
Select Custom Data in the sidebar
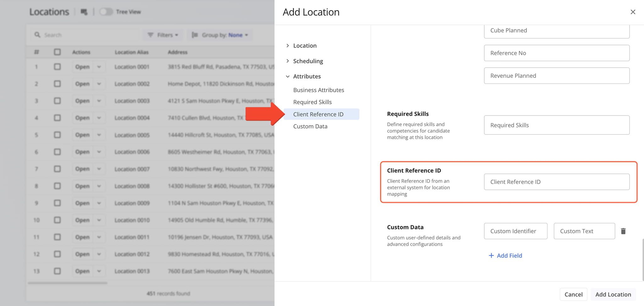310,126
